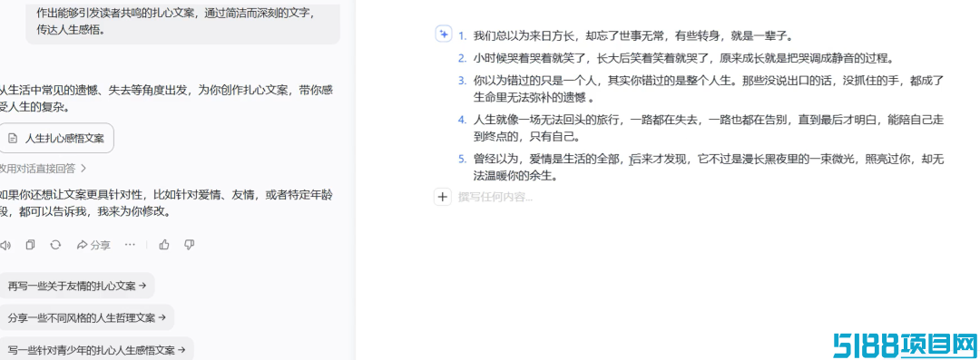Click the paragraph starting 曾经以为，爱情是生活的全部

pos(708,168)
